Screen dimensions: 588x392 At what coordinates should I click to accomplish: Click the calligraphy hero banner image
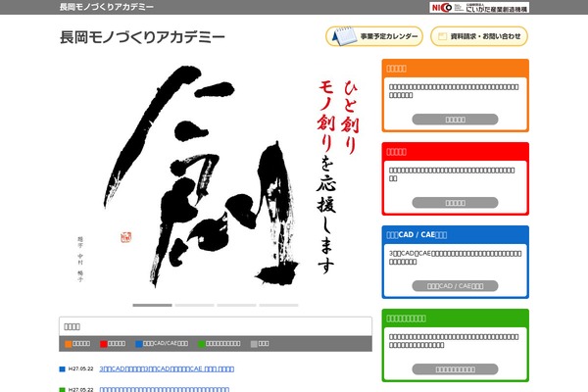point(216,178)
